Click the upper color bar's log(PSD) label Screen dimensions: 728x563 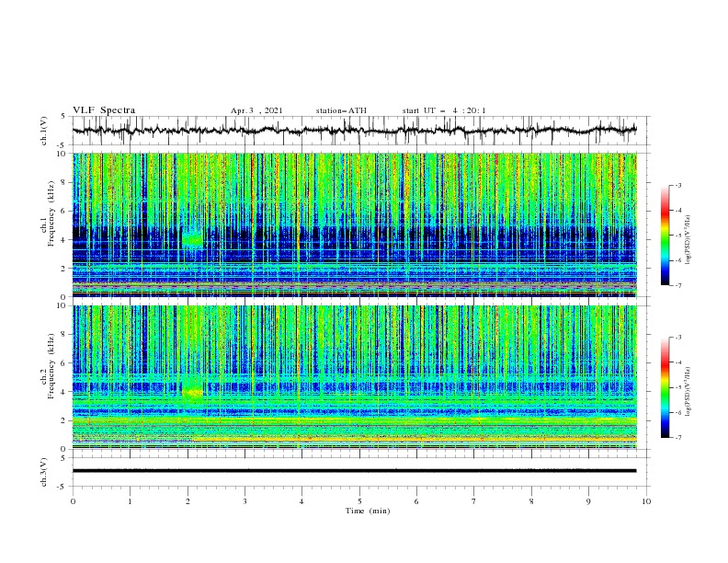tap(688, 240)
